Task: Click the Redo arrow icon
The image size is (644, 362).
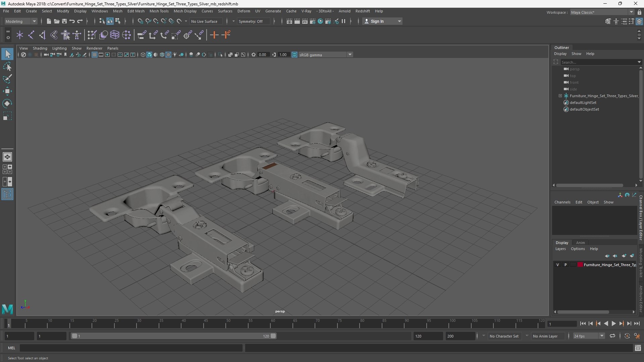Action: point(80,21)
